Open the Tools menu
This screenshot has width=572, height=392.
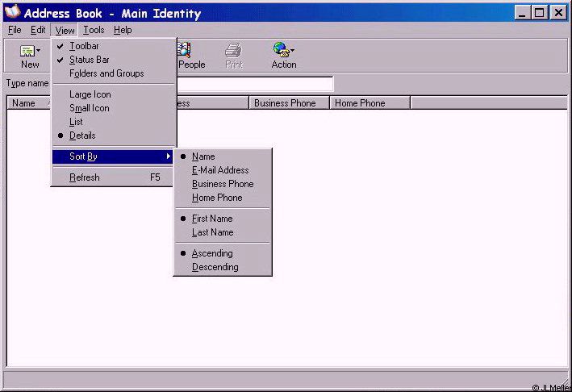(x=94, y=30)
